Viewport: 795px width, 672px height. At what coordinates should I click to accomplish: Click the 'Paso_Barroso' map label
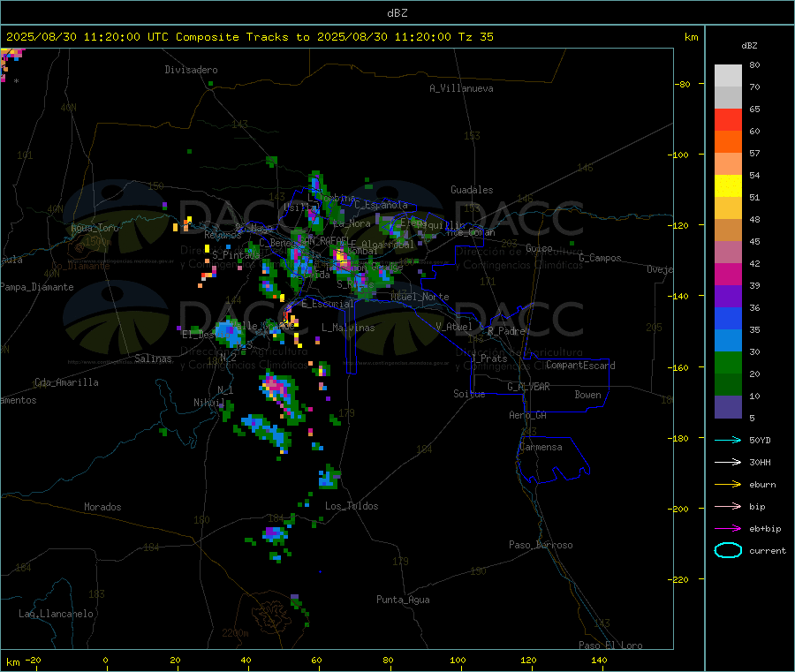541,546
